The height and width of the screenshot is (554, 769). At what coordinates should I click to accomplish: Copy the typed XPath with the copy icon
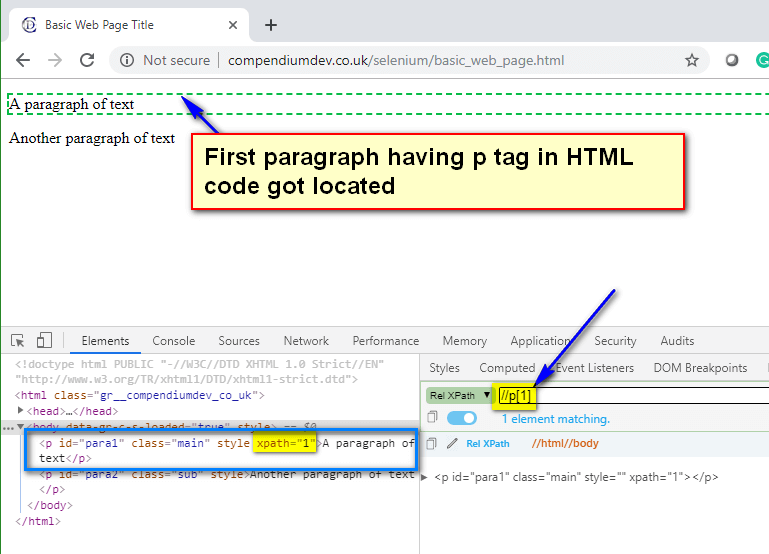[432, 417]
